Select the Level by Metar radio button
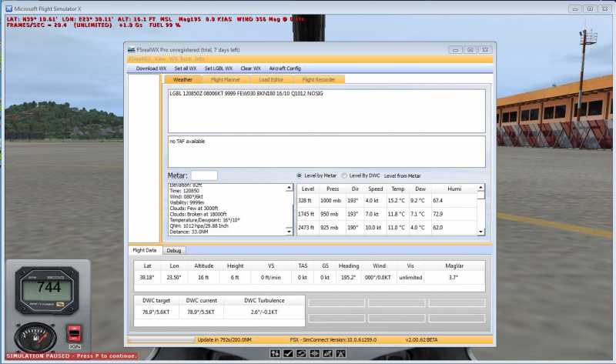This screenshot has height=364, width=616. pos(300,175)
